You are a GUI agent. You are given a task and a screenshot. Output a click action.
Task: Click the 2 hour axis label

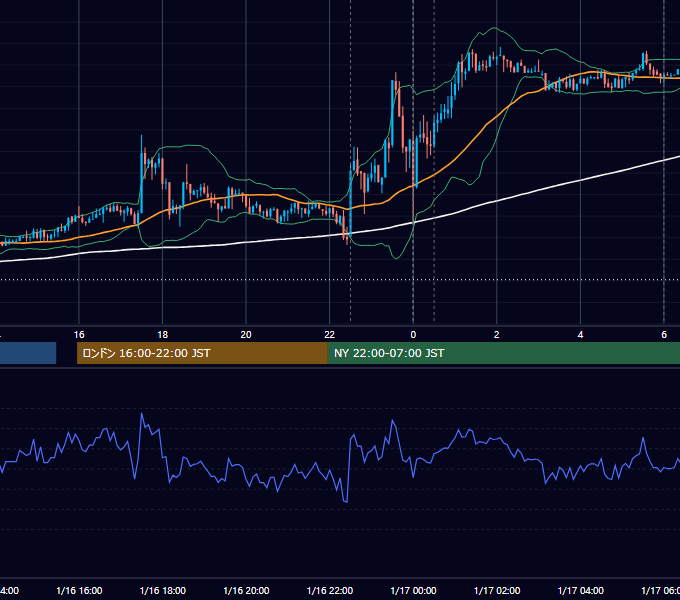click(x=497, y=335)
